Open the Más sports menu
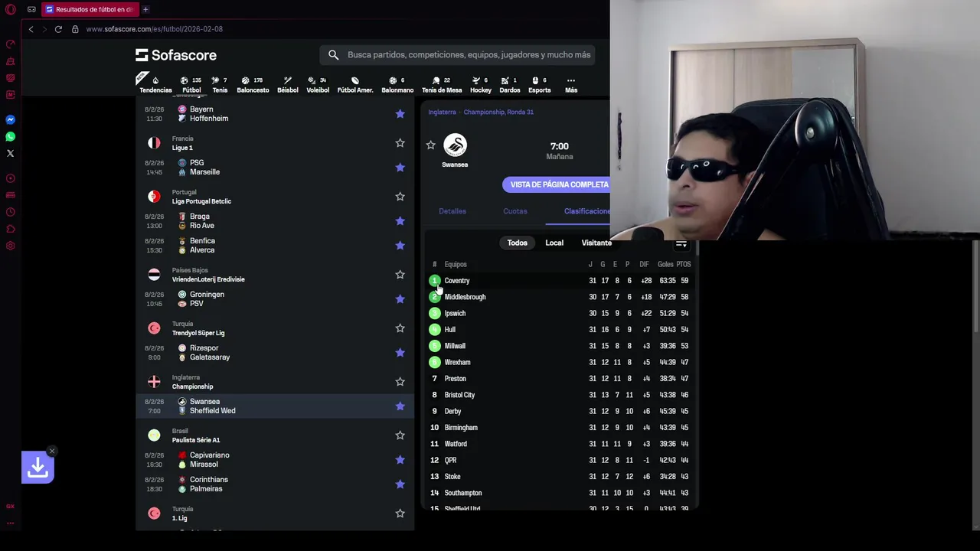 coord(571,85)
